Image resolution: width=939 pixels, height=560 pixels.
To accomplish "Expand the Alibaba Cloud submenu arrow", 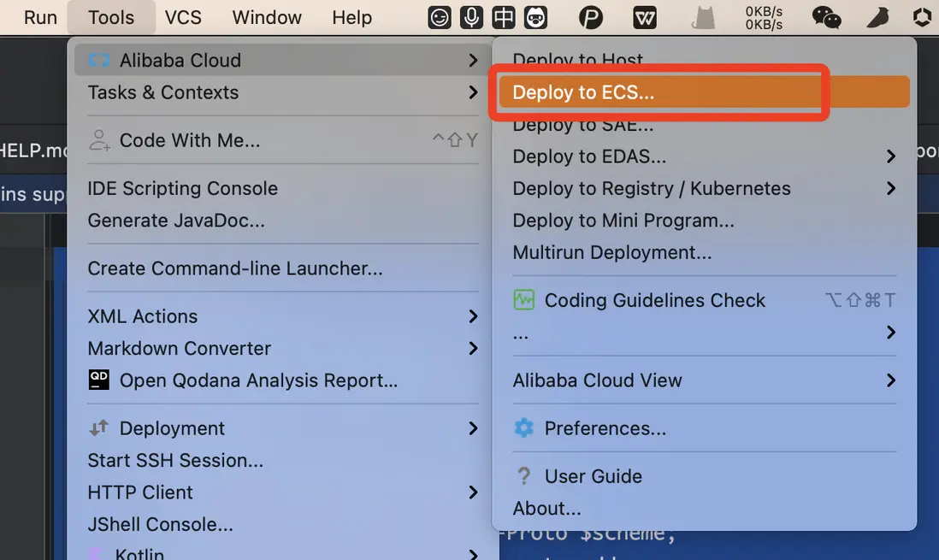I will (473, 60).
